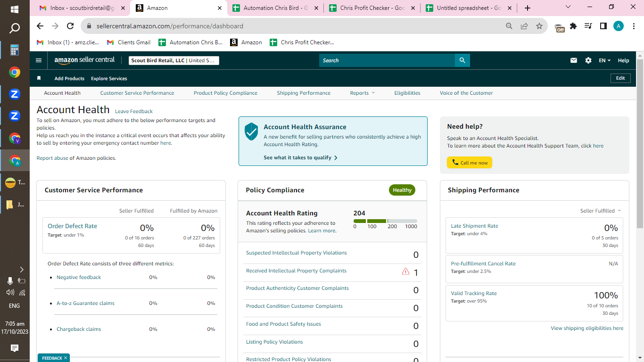Open Product Policy Compliance tab
644x362 pixels.
click(225, 93)
